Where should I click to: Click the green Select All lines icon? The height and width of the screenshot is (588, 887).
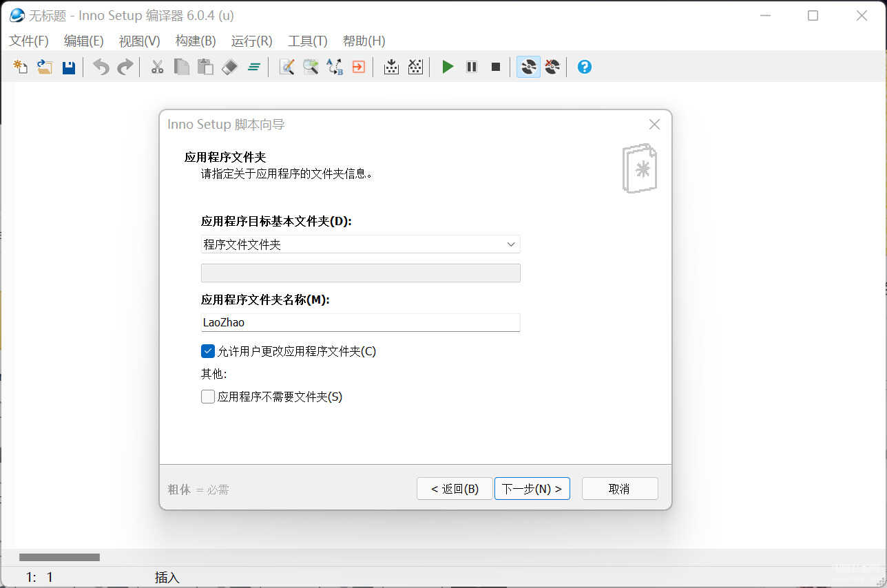click(x=253, y=67)
